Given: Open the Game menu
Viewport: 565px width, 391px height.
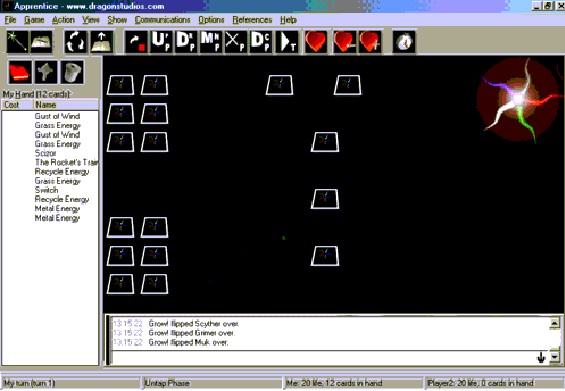Looking at the screenshot, I should click(x=34, y=20).
